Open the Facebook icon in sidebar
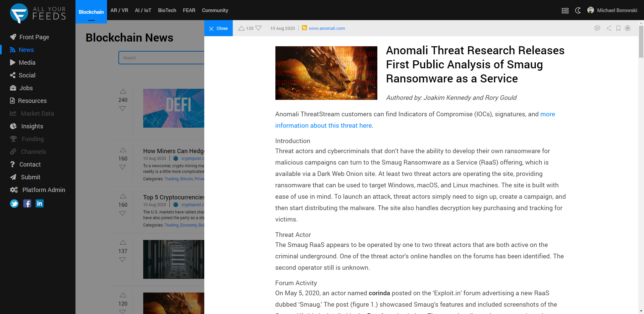This screenshot has width=644, height=314. (x=27, y=203)
